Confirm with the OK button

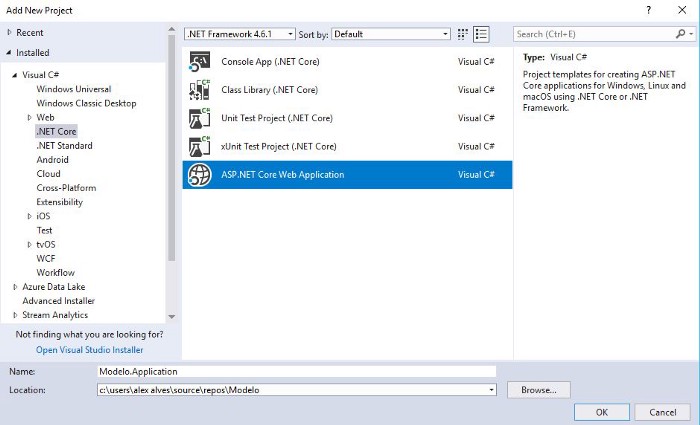[x=602, y=412]
